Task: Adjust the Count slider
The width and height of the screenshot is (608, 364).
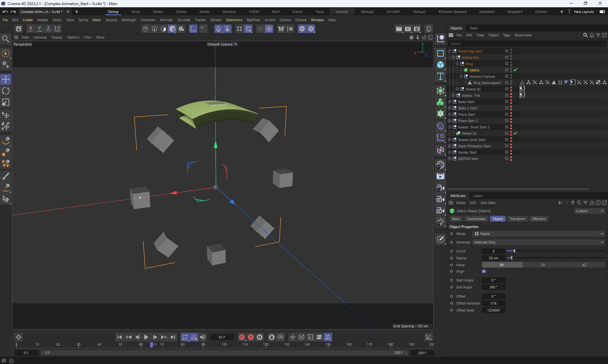Action: pos(515,251)
